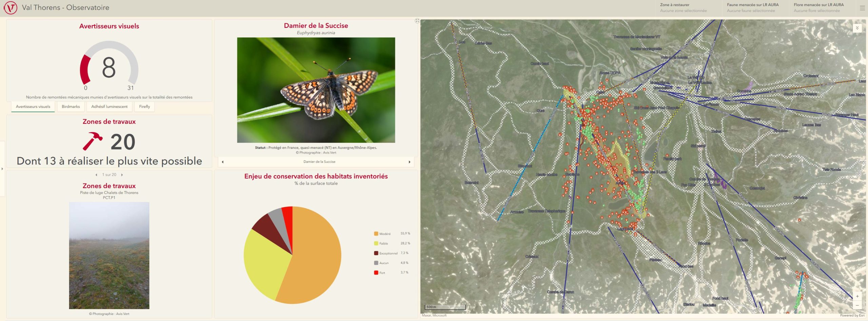Show next species after Damier de la Succise

(x=409, y=162)
